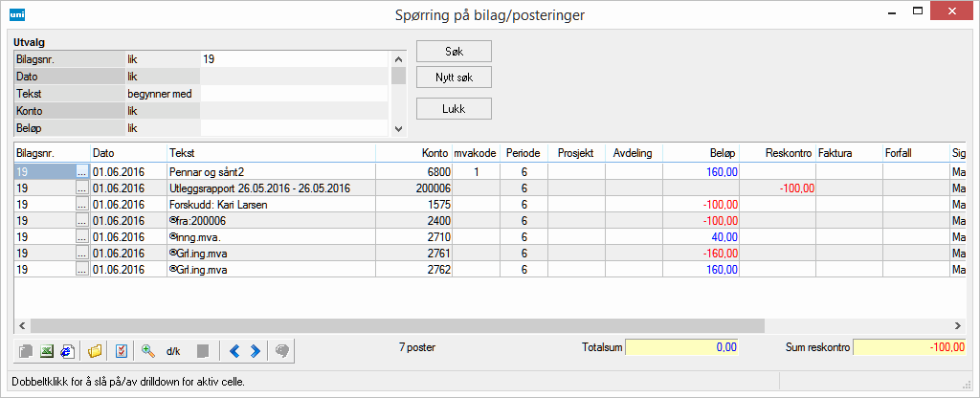Sort by the Beløp column header
This screenshot has width=980, height=398.
720,153
